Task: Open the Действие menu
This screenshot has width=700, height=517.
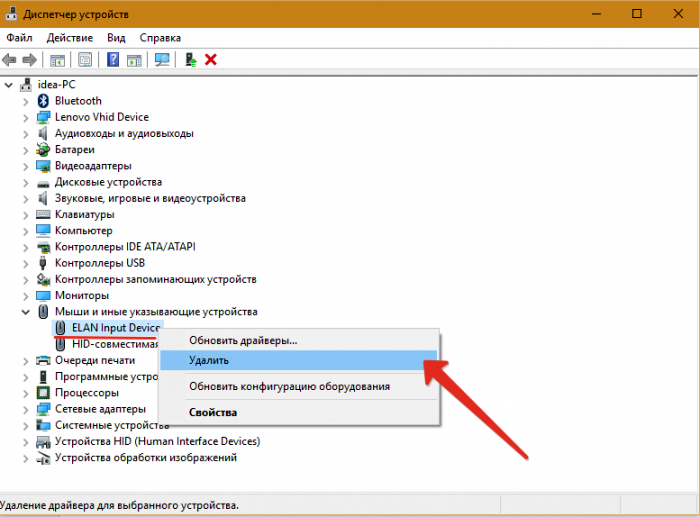Action: 70,38
